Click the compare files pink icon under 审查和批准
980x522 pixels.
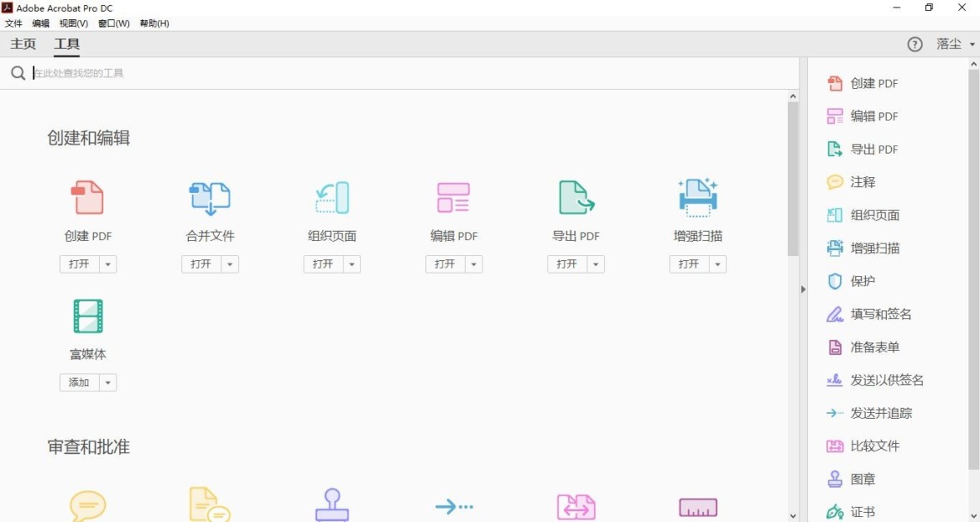click(577, 507)
